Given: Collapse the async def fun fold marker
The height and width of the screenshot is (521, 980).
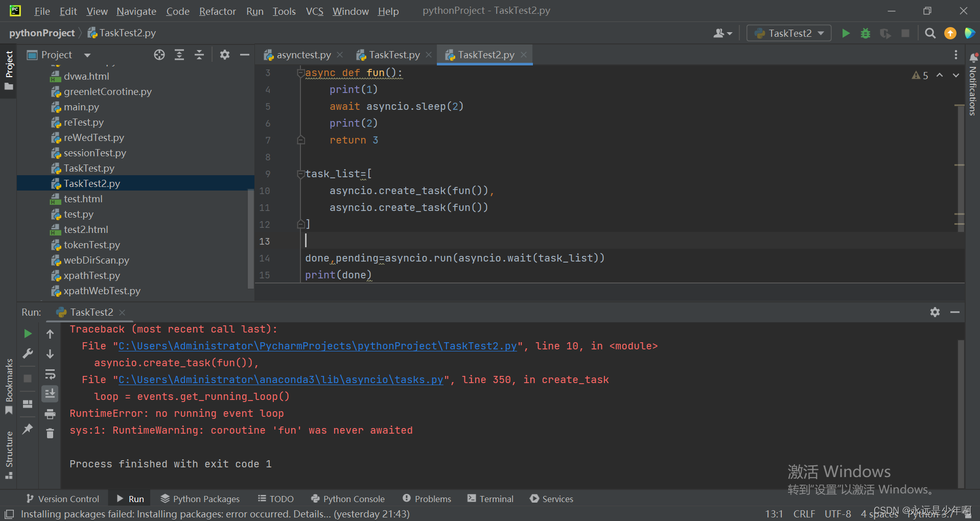Looking at the screenshot, I should (301, 73).
